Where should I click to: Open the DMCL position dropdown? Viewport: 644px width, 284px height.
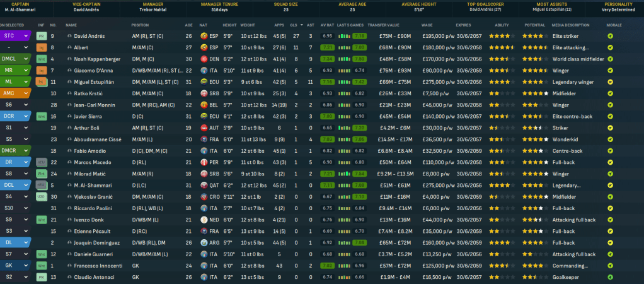26,59
